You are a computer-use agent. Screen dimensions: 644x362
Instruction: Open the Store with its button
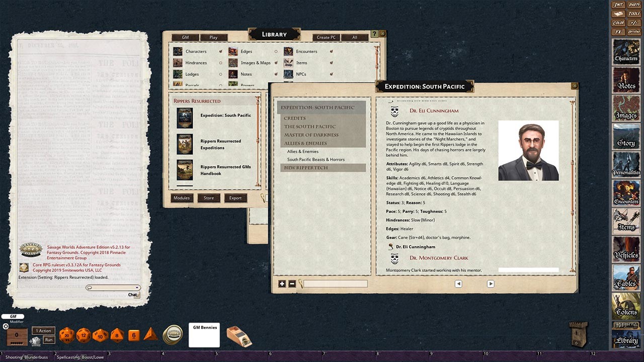coord(208,198)
